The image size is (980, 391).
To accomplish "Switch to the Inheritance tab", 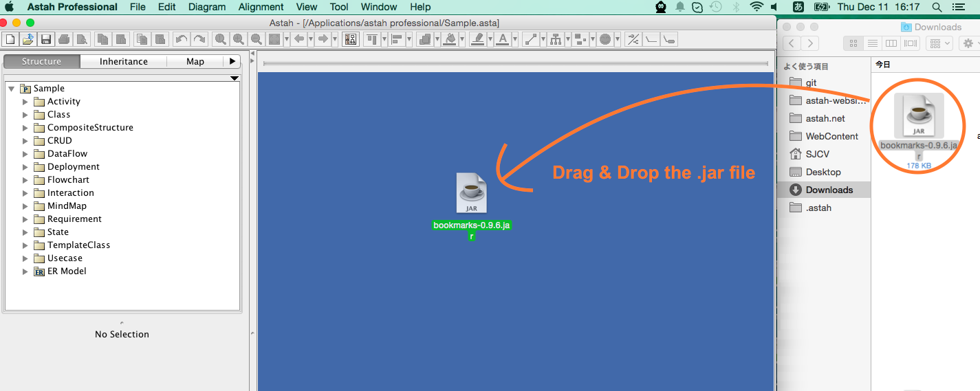I will point(124,61).
